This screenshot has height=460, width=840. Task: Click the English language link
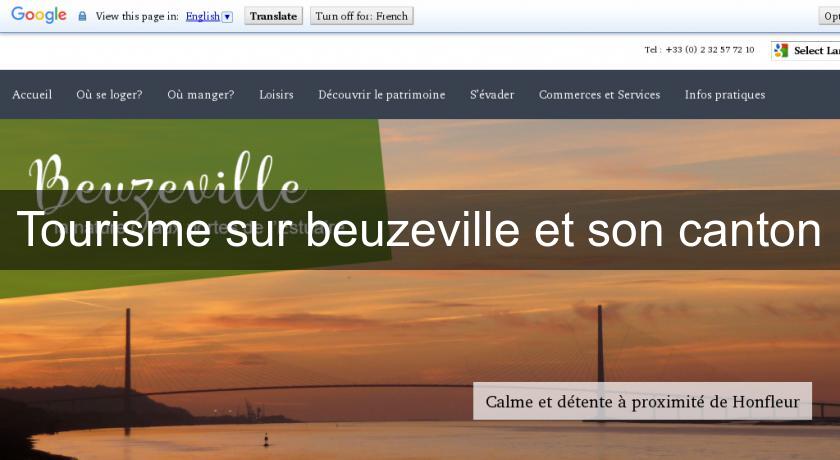(202, 17)
